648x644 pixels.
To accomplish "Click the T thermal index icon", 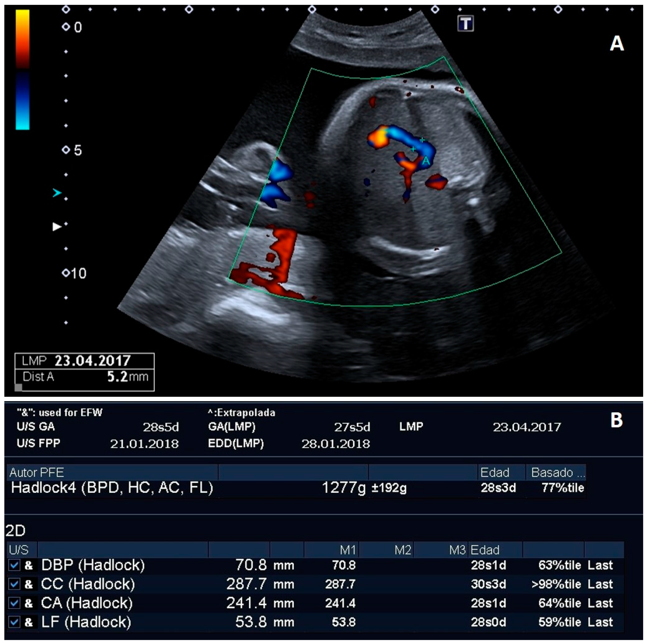I will click(466, 23).
